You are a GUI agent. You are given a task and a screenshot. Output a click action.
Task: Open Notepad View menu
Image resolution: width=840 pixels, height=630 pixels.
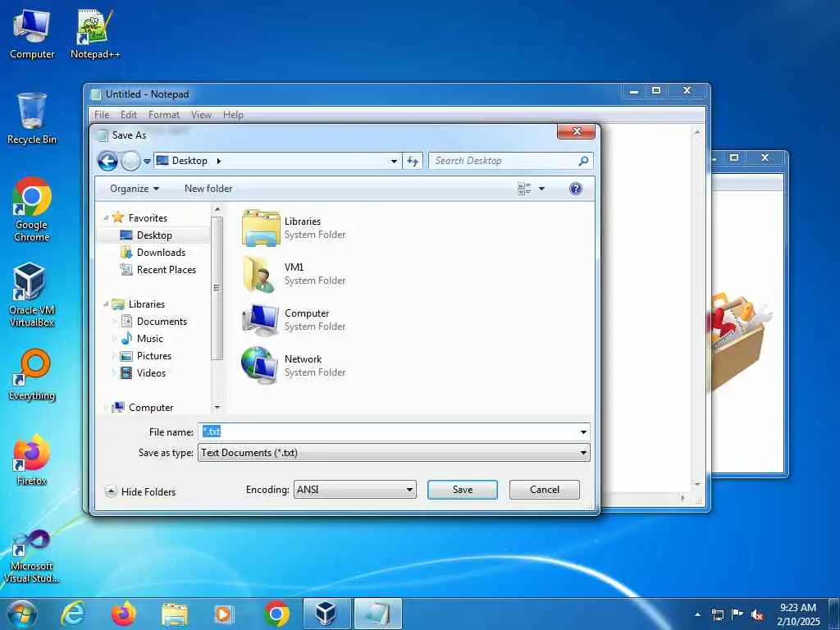click(202, 115)
